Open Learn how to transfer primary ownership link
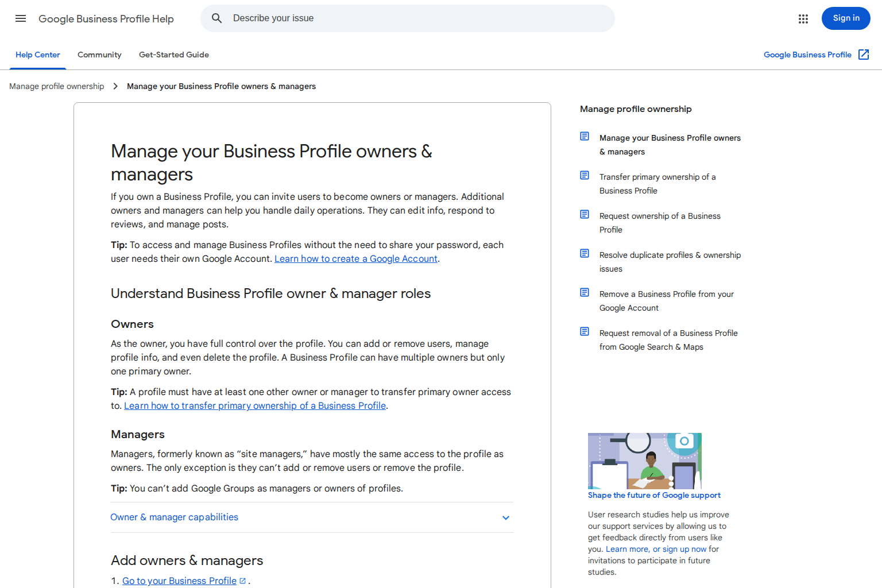The width and height of the screenshot is (882, 588). [x=255, y=406]
